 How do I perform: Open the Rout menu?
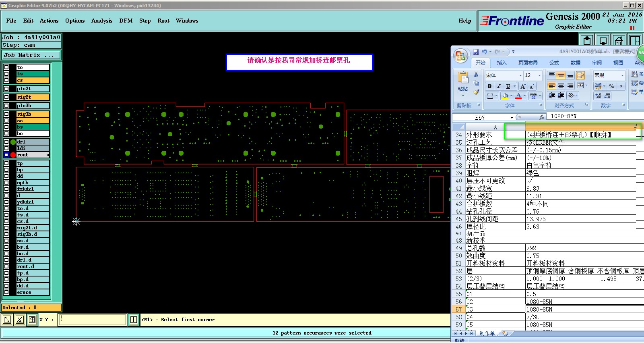tap(163, 21)
